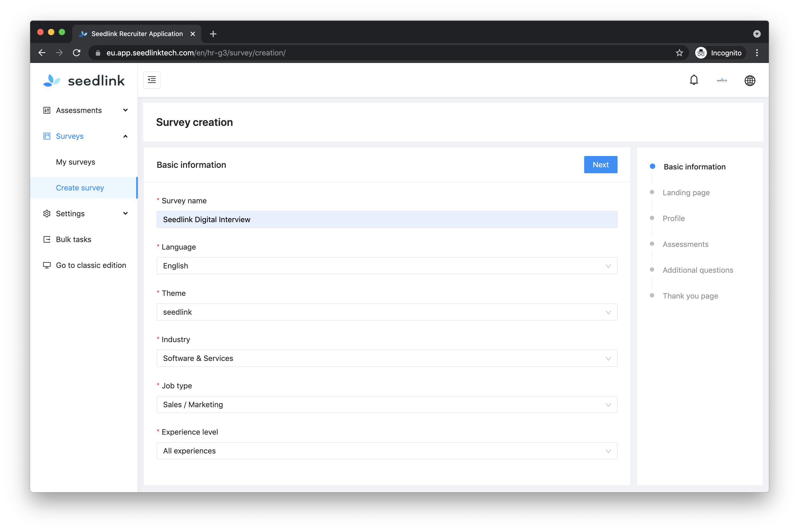Click the browser forward arrow
Screen dimensions: 799x532
pyautogui.click(x=59, y=53)
